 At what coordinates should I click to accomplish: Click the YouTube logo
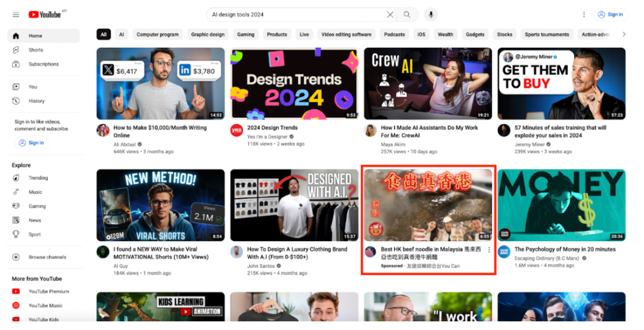[45, 14]
